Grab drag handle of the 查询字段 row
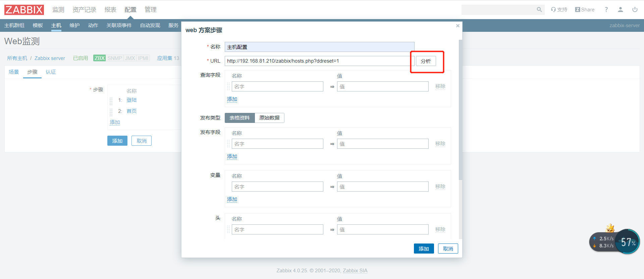 [228, 86]
